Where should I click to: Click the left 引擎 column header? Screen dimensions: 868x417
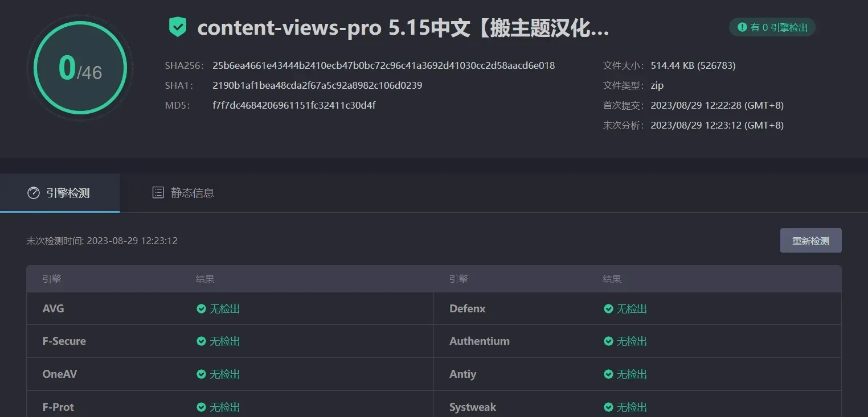pyautogui.click(x=52, y=279)
